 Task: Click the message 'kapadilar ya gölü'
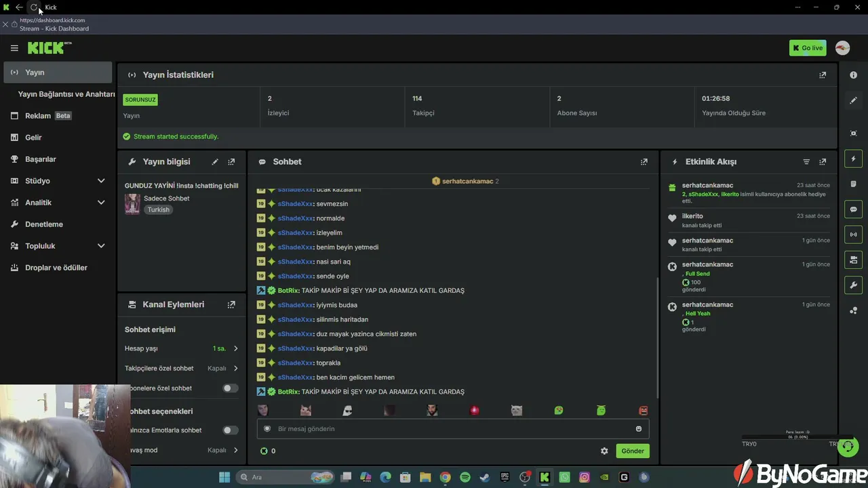click(342, 348)
